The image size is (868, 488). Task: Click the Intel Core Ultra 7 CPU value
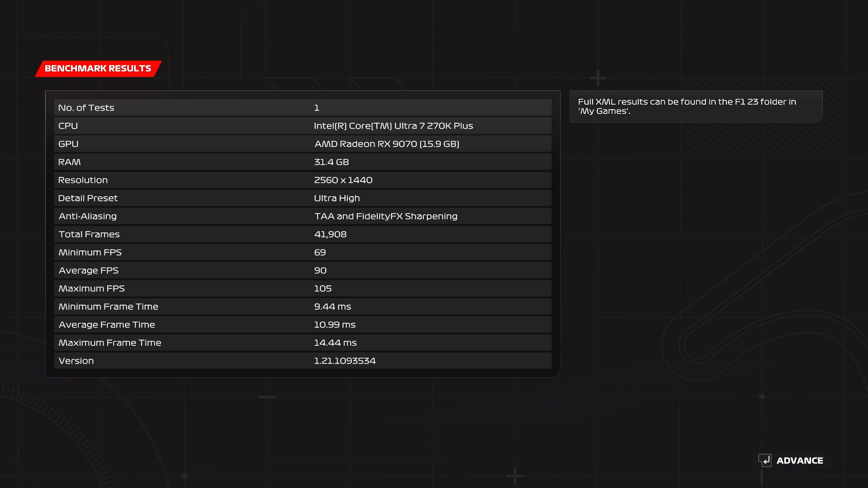coord(393,126)
